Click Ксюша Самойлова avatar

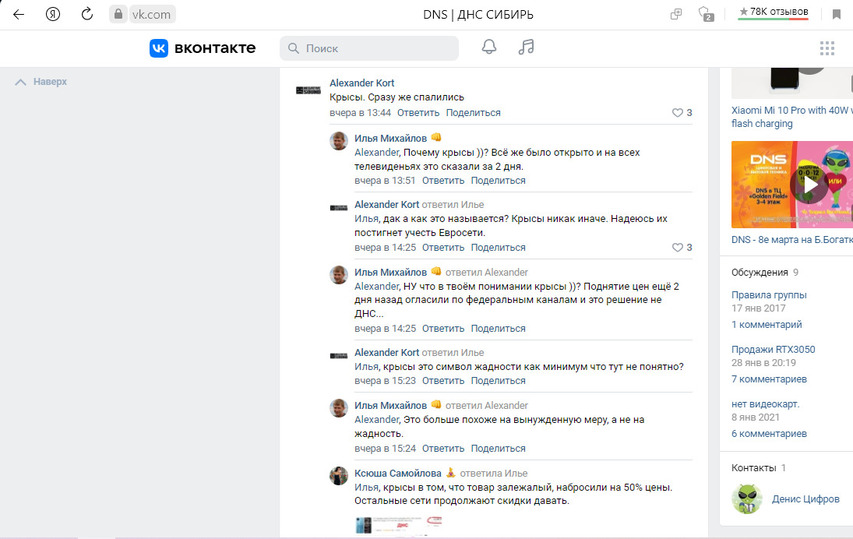[x=339, y=475]
